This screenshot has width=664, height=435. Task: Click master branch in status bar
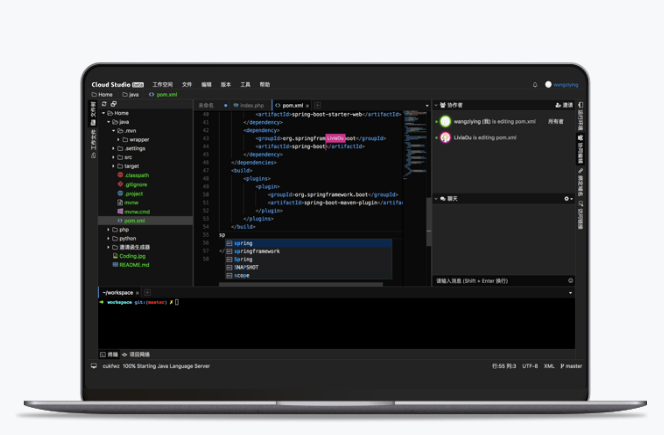(x=571, y=366)
